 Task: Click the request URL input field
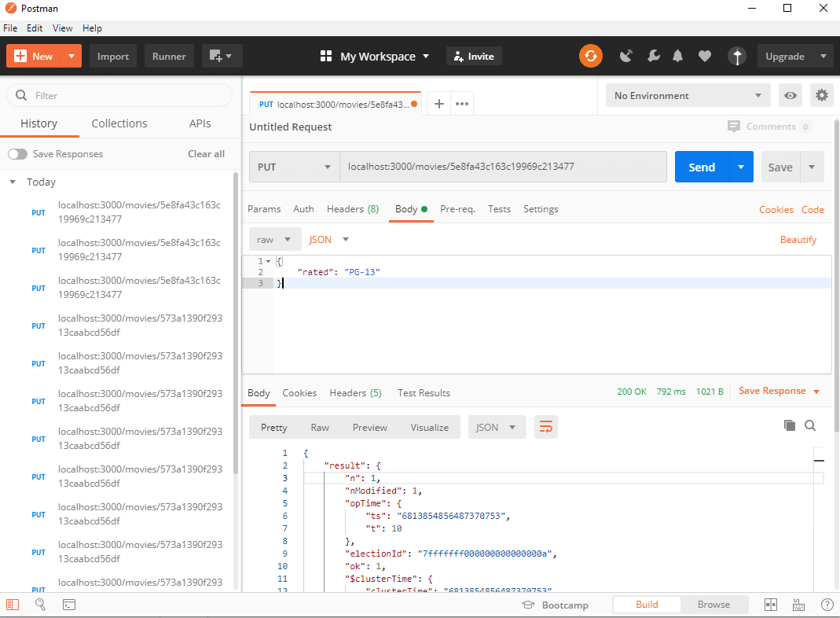click(503, 167)
